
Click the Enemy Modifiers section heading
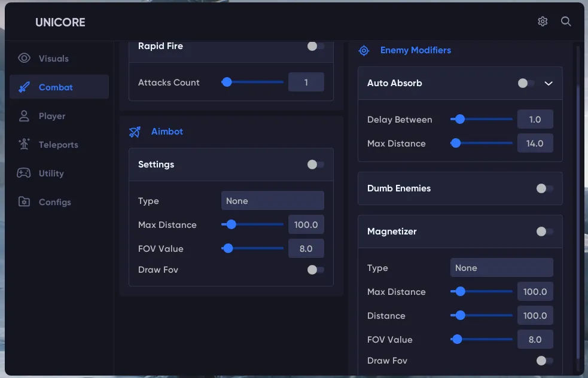415,50
